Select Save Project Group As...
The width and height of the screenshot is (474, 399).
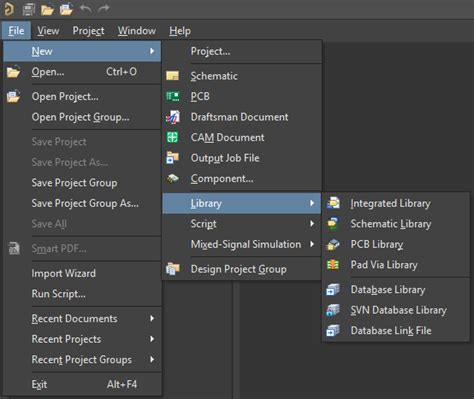(x=82, y=203)
